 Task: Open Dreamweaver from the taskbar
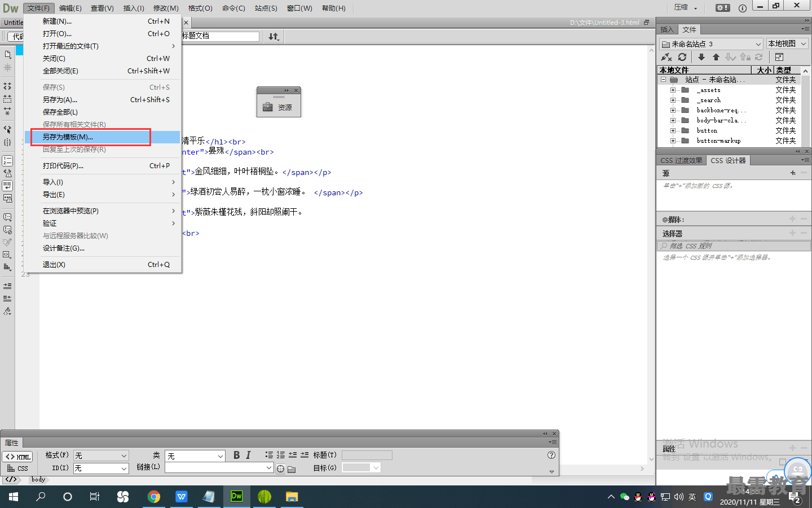[236, 497]
